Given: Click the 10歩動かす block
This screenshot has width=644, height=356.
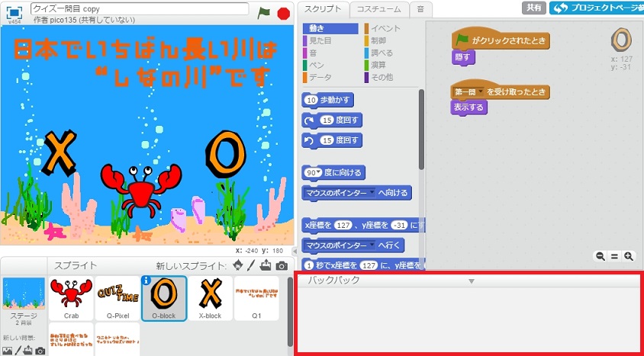Looking at the screenshot, I should click(328, 100).
